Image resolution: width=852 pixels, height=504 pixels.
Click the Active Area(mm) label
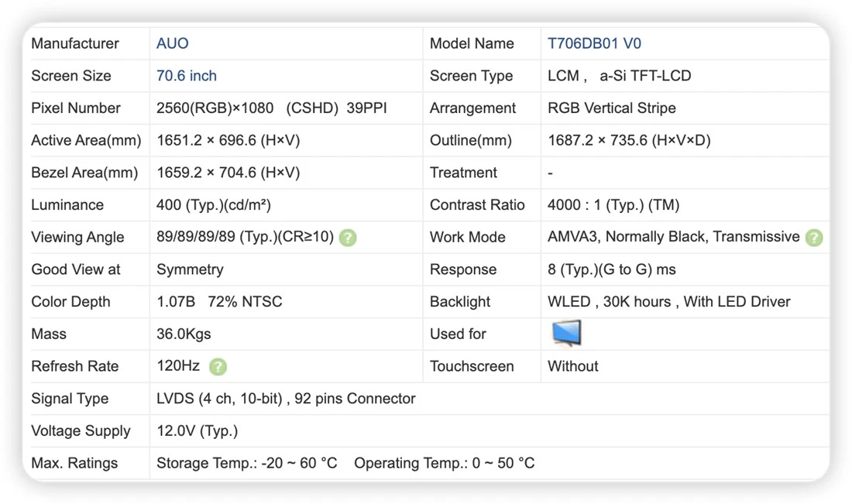(x=87, y=140)
